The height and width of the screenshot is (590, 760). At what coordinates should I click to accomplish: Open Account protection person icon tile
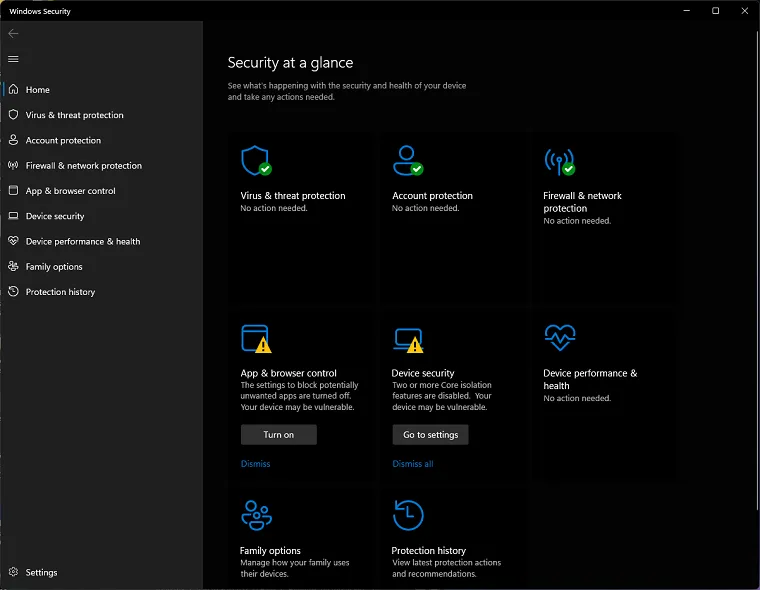tap(407, 161)
